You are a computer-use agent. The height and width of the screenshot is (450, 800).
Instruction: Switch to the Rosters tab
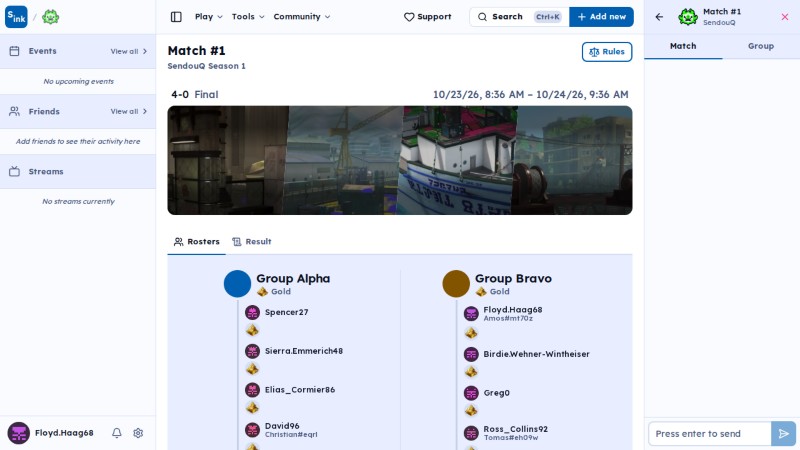196,242
